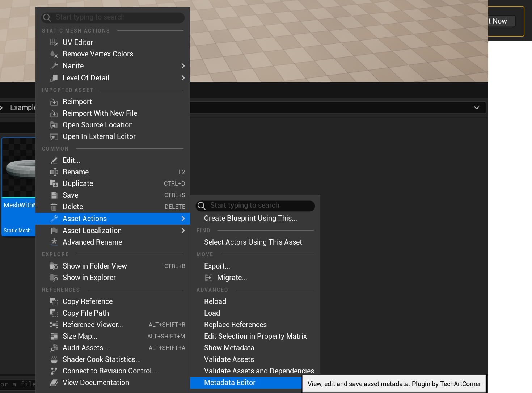The width and height of the screenshot is (532, 393).
Task: Click Migrate... in the submenu
Action: tap(255, 278)
